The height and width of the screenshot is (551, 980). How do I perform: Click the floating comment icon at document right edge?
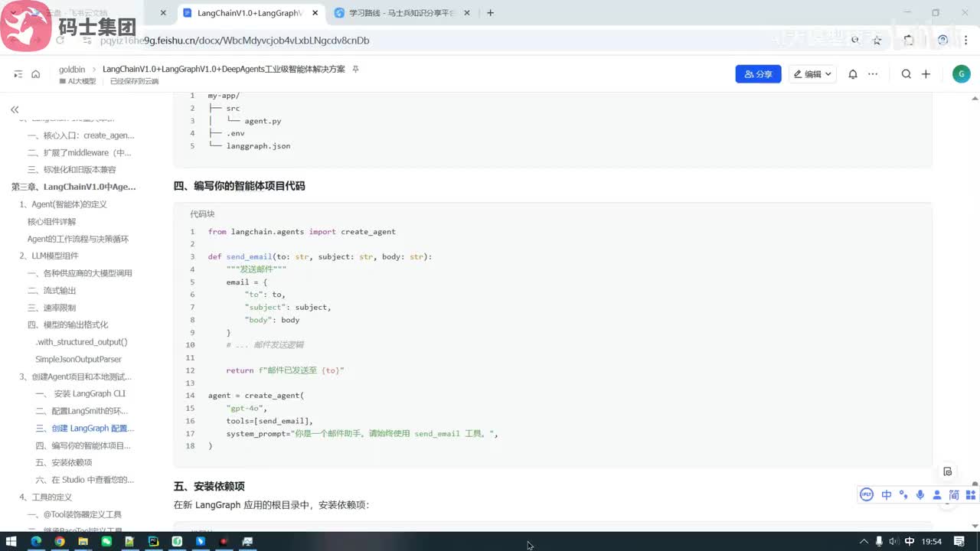[948, 471]
